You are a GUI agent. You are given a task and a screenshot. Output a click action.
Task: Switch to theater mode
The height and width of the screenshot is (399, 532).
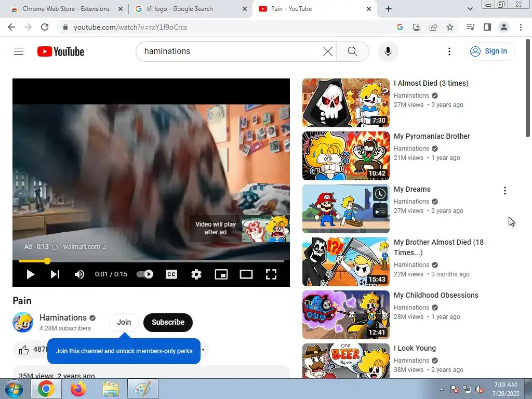[246, 274]
